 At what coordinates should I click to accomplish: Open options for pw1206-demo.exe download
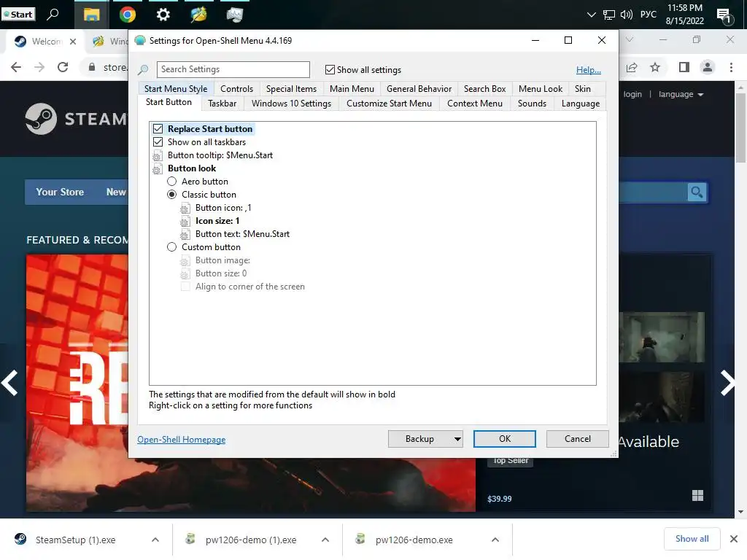click(495, 540)
